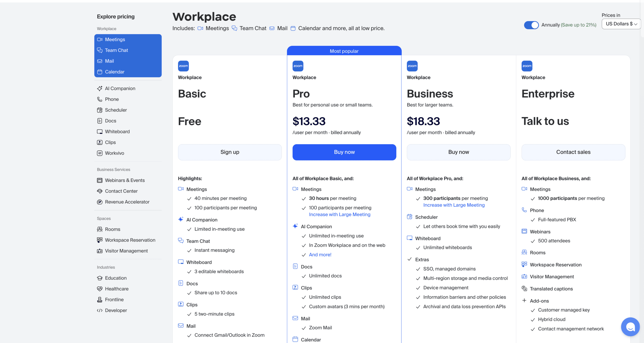Click the Phone icon in the sidebar
This screenshot has width=644, height=343.
tap(100, 99)
